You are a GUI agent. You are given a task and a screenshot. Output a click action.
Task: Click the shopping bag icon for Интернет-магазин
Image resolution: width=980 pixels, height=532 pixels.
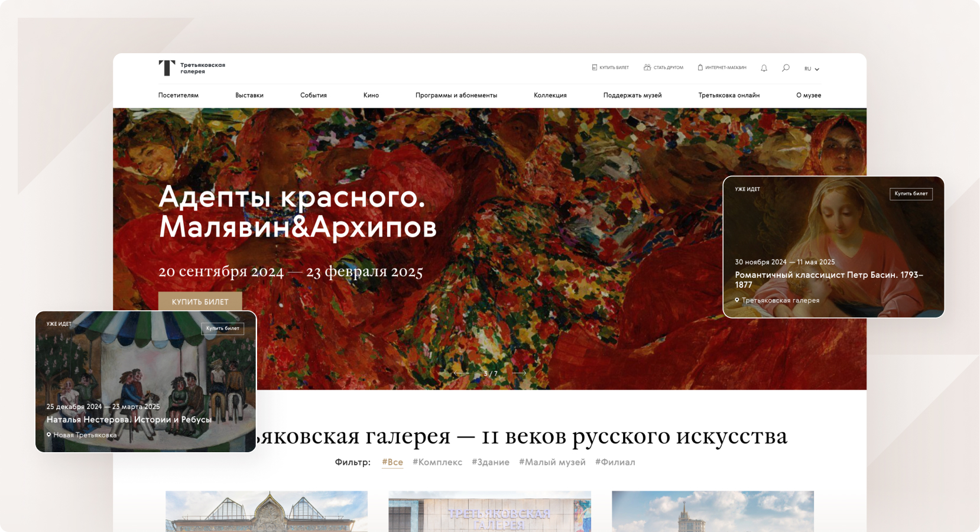pos(700,67)
